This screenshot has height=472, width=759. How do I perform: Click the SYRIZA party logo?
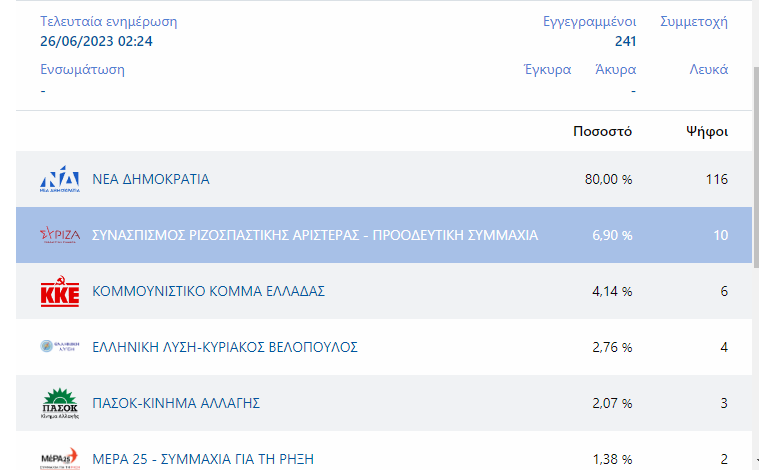click(x=60, y=235)
